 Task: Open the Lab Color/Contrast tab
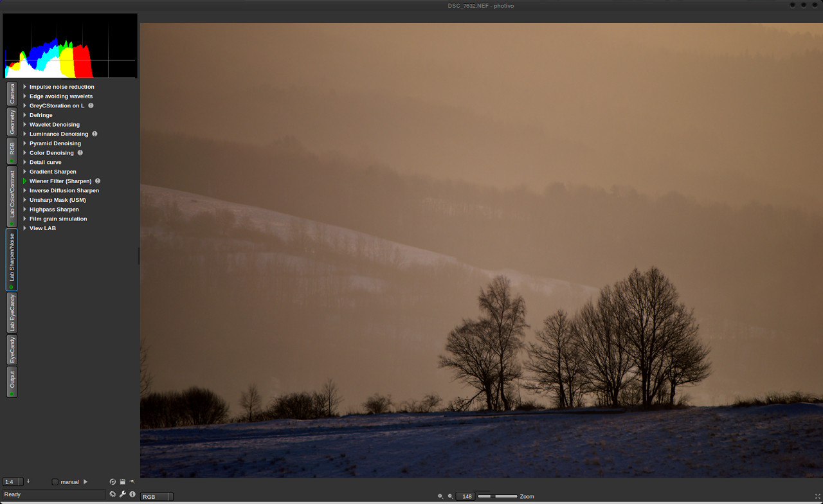click(x=12, y=197)
